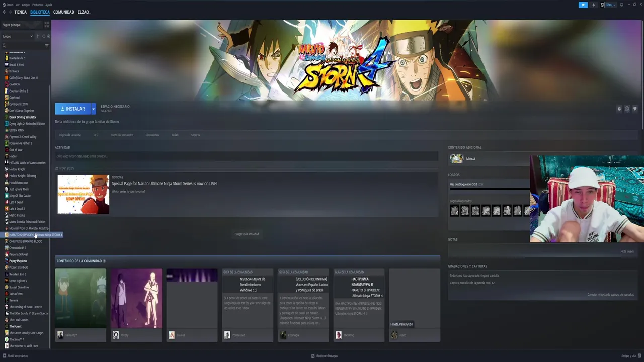Open the Discusiones link

tap(152, 135)
